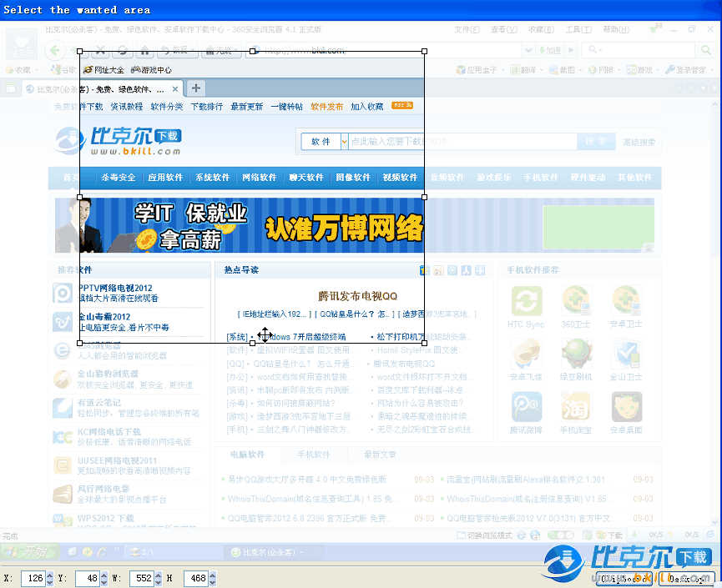Switch to the 手机软件 list tab
The image size is (722, 588).
(x=313, y=455)
